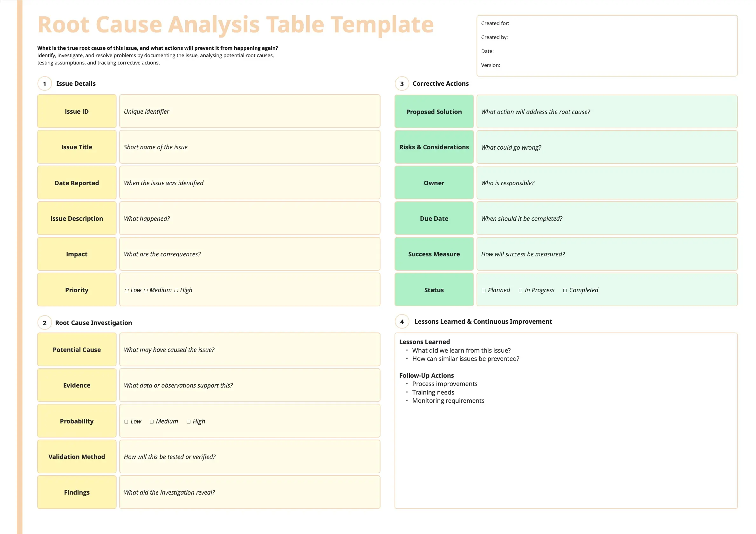
Task: Select the Due Date label cell
Action: click(434, 218)
